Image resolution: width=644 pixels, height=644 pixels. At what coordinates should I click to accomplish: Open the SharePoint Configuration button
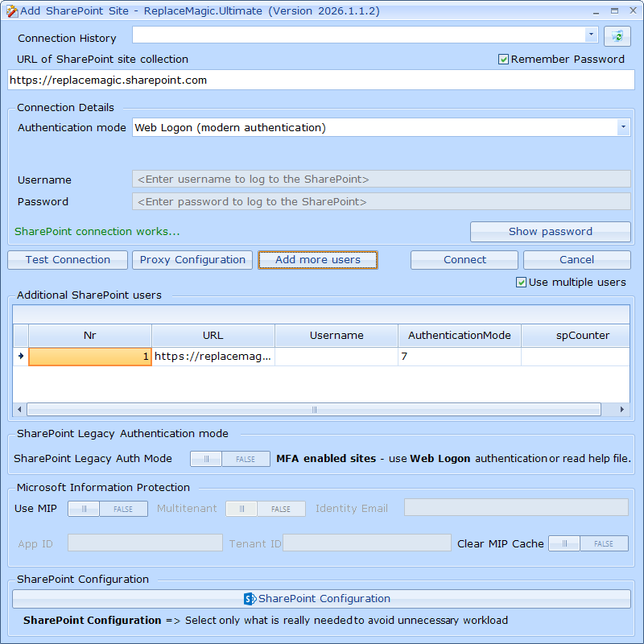[321, 599]
